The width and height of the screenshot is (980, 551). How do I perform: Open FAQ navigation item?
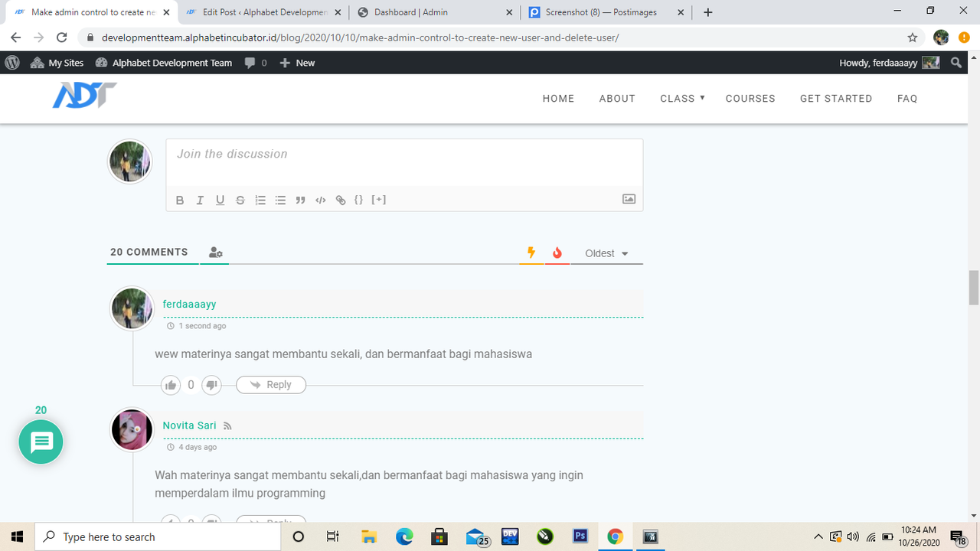point(907,98)
